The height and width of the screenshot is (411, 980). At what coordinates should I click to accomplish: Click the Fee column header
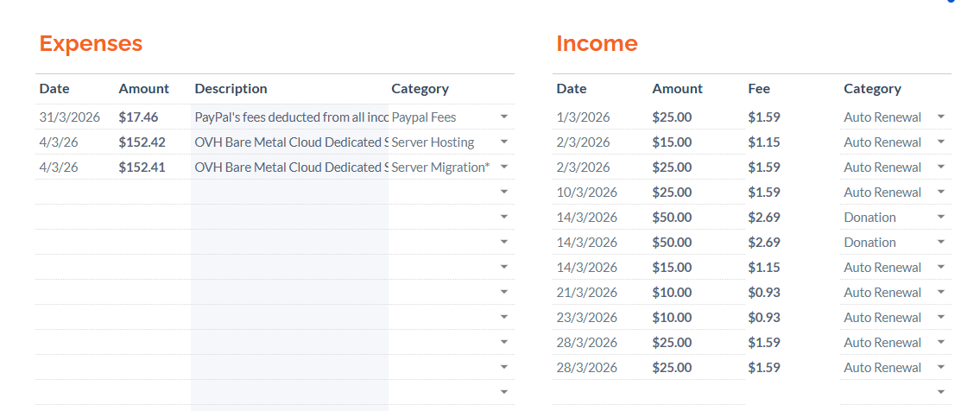[x=759, y=88]
